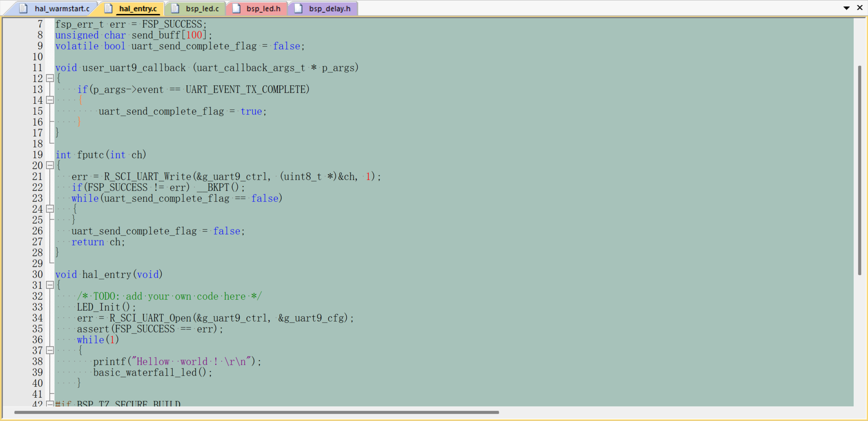Click on send_buff declaration in line 8
Screen dimensions: 868x421
point(156,35)
